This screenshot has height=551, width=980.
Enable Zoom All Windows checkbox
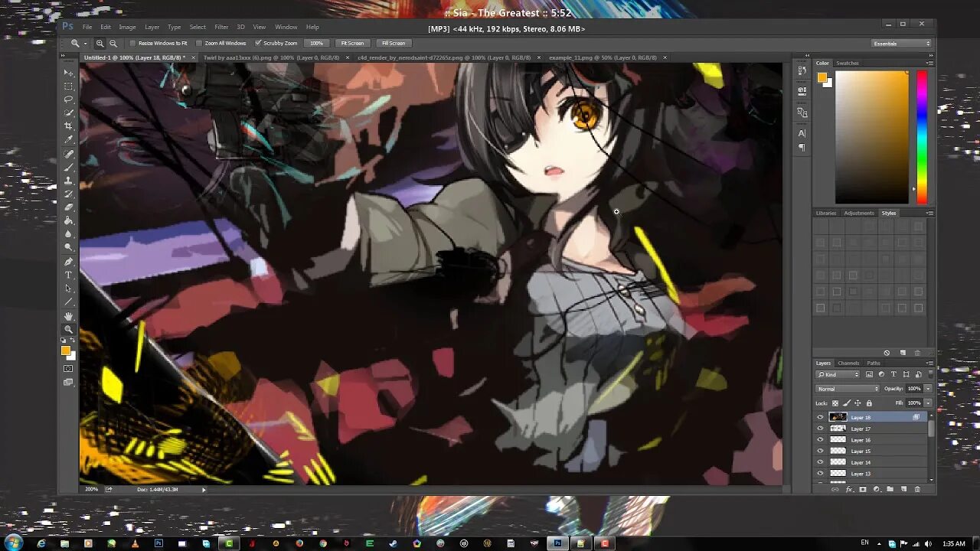199,44
